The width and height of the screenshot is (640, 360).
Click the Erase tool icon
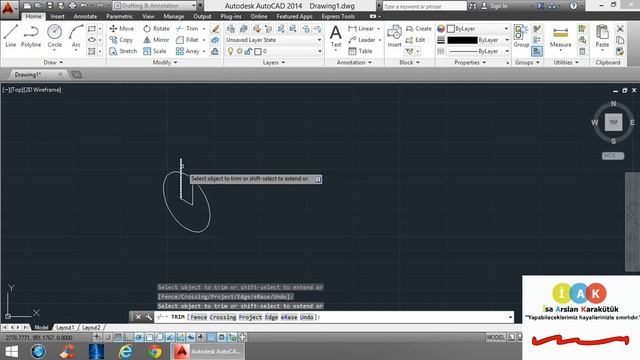tap(215, 29)
